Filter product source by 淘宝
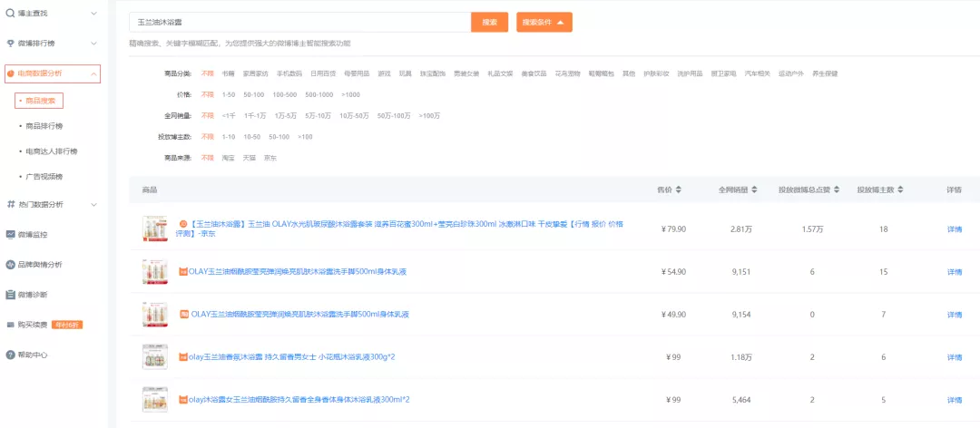Image resolution: width=980 pixels, height=428 pixels. 228,158
